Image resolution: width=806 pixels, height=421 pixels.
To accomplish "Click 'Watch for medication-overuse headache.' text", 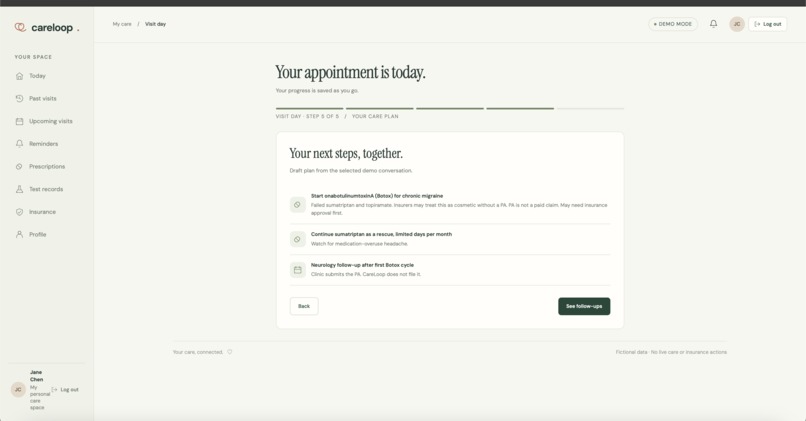I will click(359, 244).
